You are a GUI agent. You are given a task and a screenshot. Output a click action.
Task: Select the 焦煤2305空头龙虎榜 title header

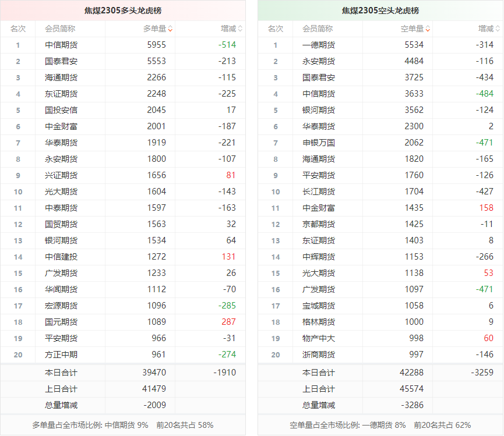tap(380, 10)
